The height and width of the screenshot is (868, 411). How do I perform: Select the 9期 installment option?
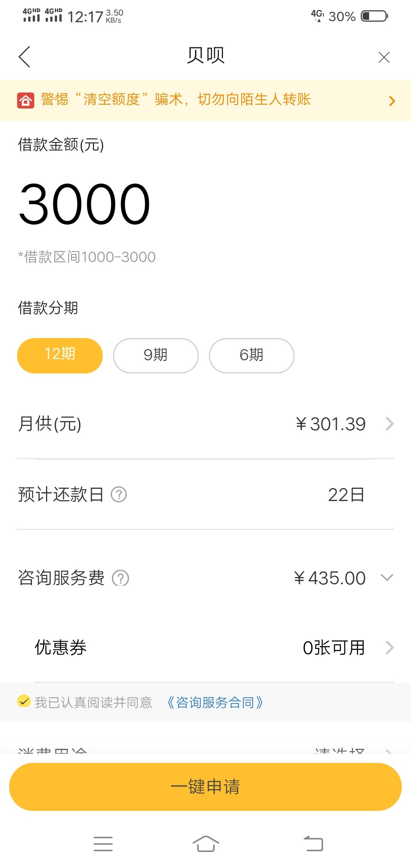click(156, 356)
